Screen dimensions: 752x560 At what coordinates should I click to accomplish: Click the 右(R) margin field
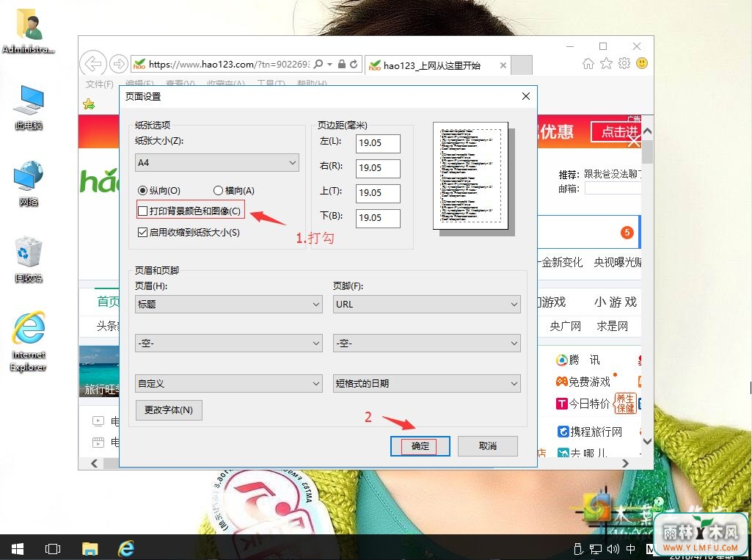pyautogui.click(x=378, y=168)
